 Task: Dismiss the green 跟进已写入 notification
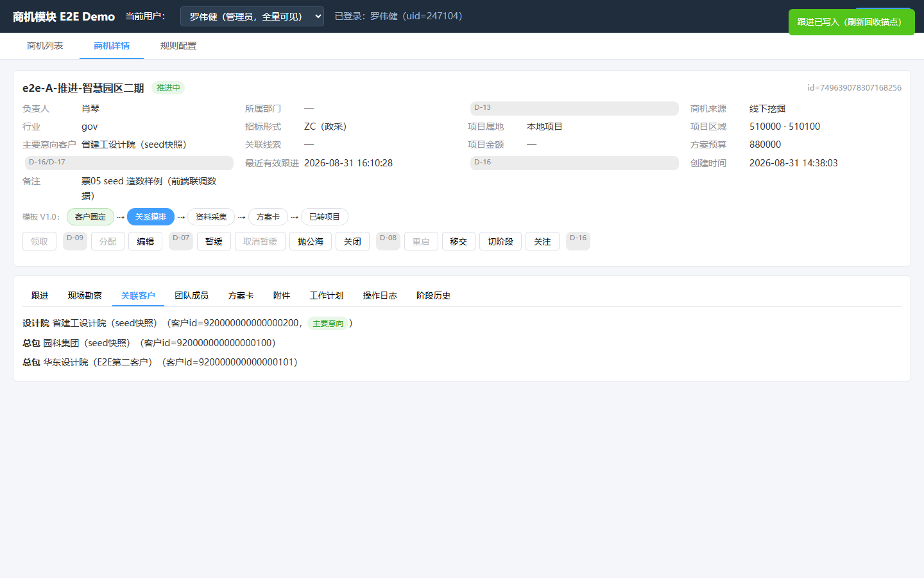point(851,22)
